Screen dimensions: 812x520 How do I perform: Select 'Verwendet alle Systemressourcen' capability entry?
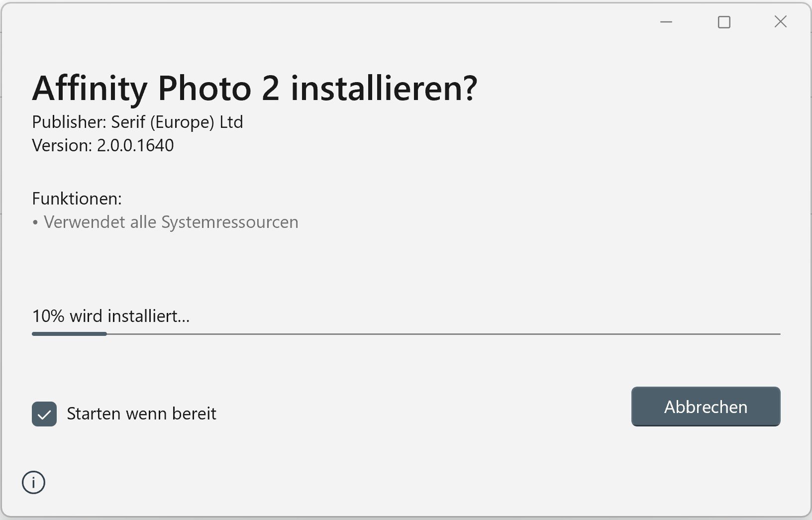[171, 222]
